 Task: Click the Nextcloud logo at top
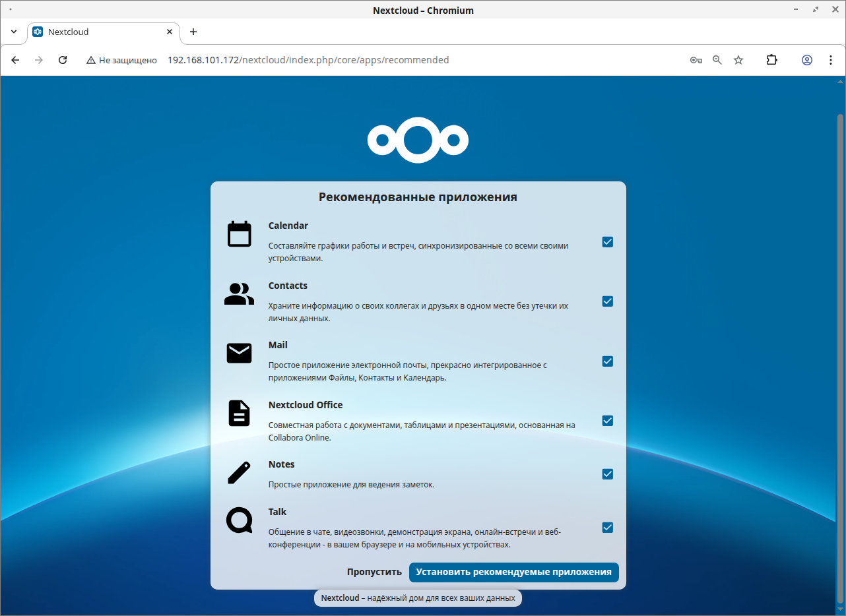tap(418, 140)
